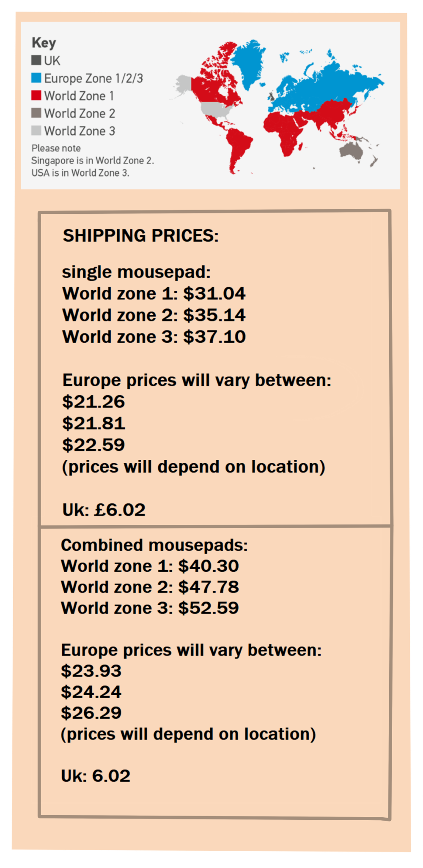This screenshot has height=868, width=423.
Task: Click the $22.59 Europe price
Action: 93,445
